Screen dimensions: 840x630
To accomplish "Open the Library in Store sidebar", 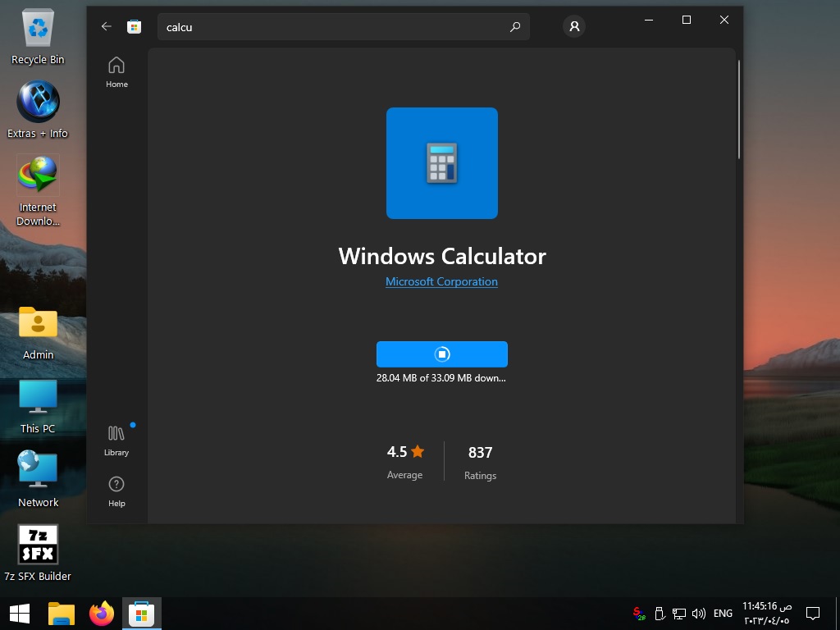I will (116, 441).
